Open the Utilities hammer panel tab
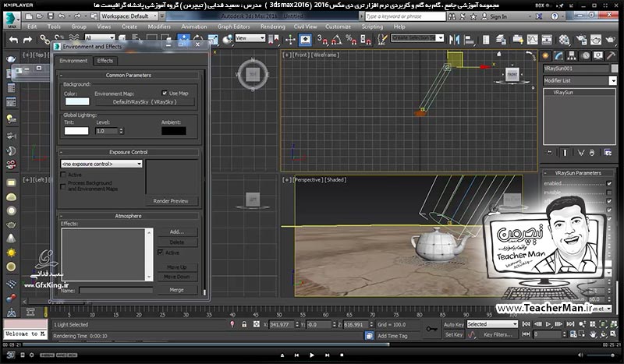 pyautogui.click(x=611, y=55)
